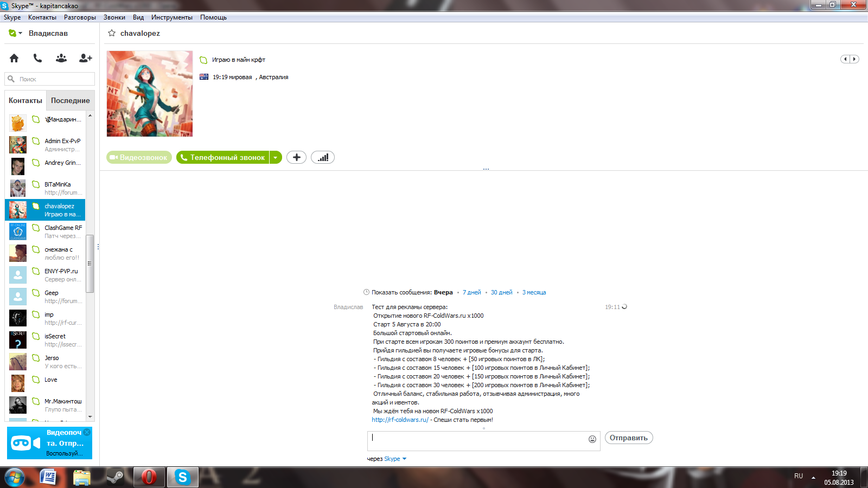
Task: Select the isSecret contact
Action: click(x=45, y=340)
